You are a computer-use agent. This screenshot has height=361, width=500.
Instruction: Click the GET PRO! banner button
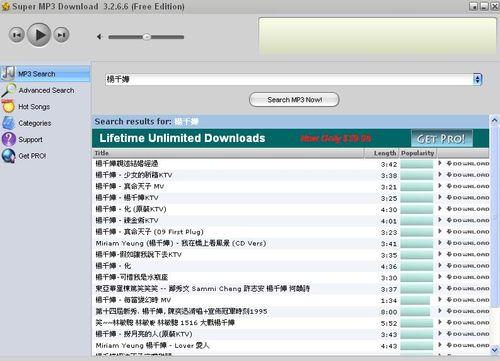click(x=442, y=139)
